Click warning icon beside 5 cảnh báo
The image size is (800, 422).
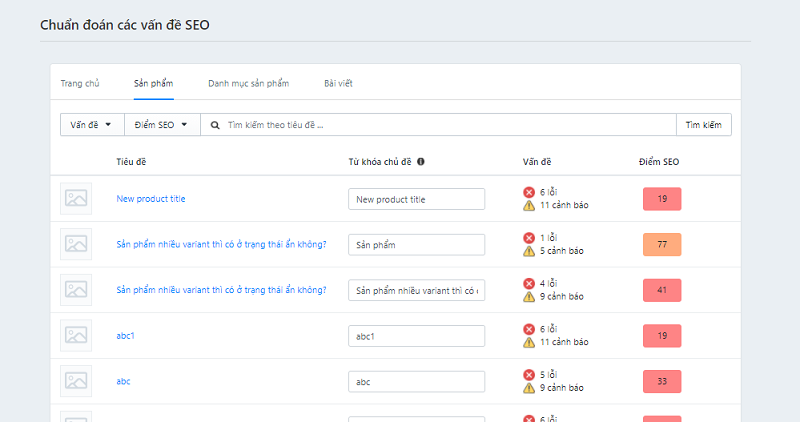pos(529,251)
